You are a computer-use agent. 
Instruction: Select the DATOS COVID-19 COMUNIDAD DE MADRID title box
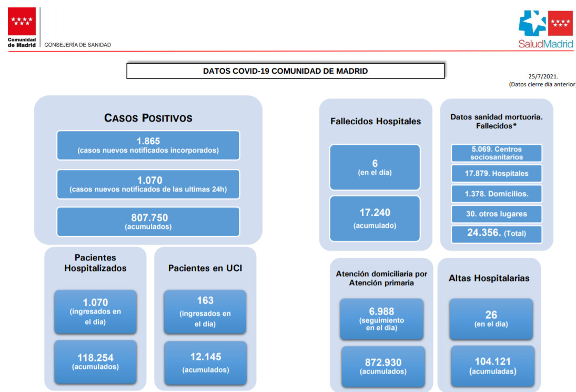[x=285, y=71]
